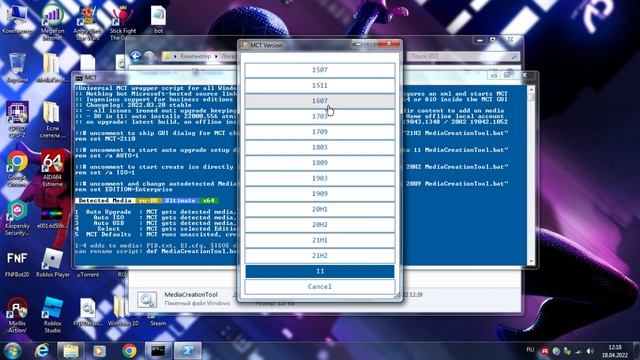640x360 pixels.
Task: Switch to Chrome in the taskbar
Action: (129, 351)
